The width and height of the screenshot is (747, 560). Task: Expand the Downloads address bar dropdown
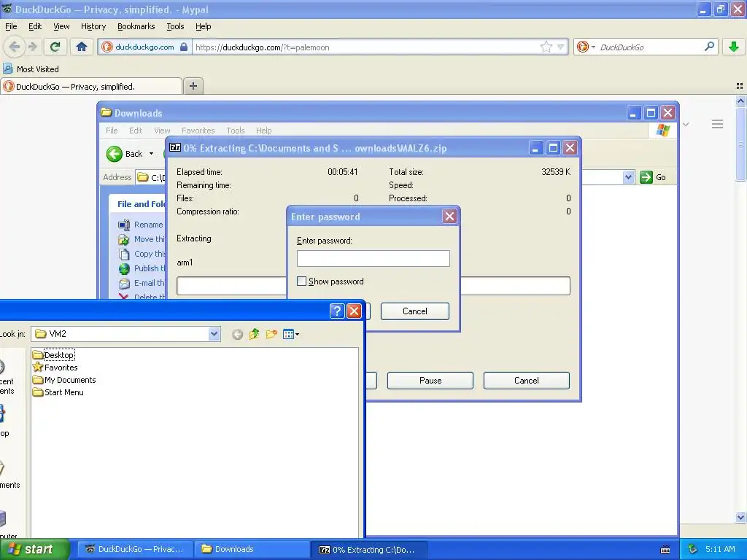tap(628, 177)
